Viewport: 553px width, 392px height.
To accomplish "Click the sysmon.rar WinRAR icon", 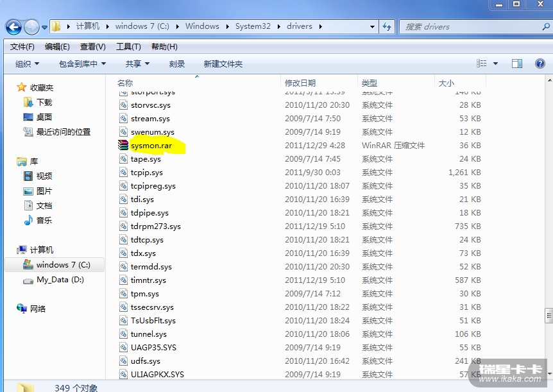I will click(123, 145).
